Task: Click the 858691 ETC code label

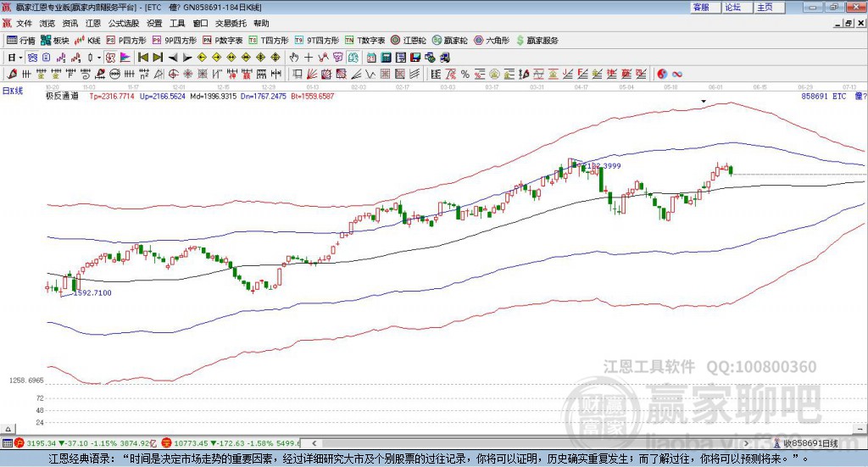Action: point(824,97)
